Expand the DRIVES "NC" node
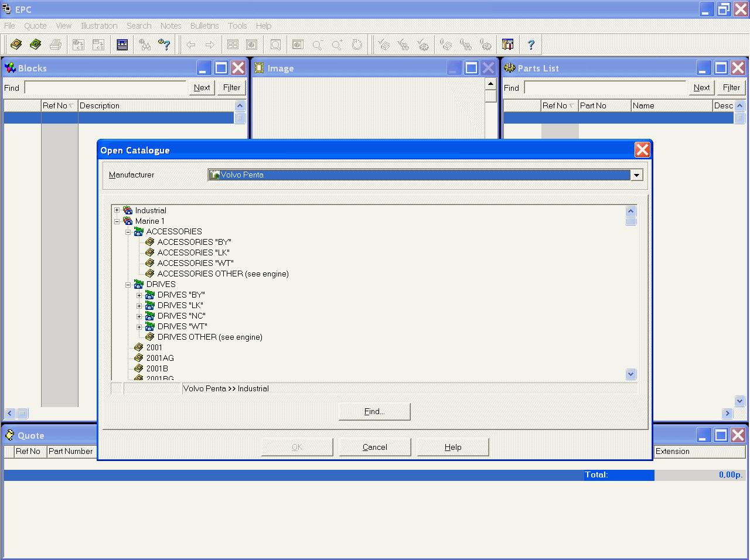This screenshot has width=750, height=560. 139,316
